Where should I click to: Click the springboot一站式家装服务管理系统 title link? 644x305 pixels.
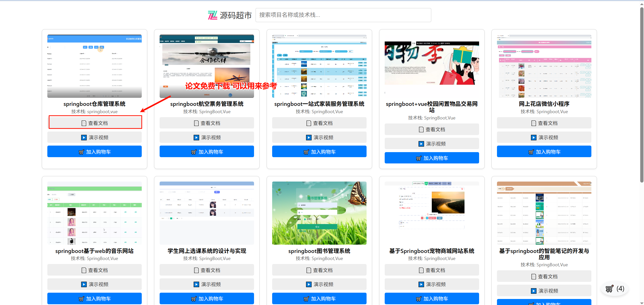319,104
